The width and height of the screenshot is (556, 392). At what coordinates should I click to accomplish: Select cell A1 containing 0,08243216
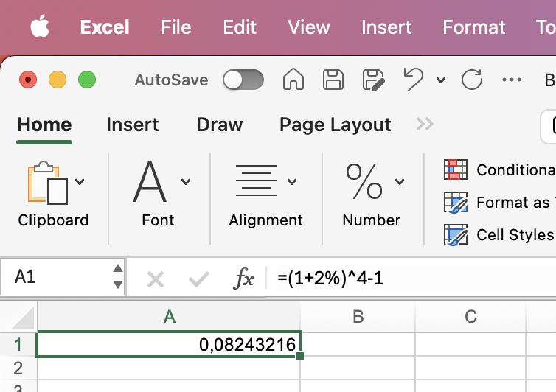[169, 344]
